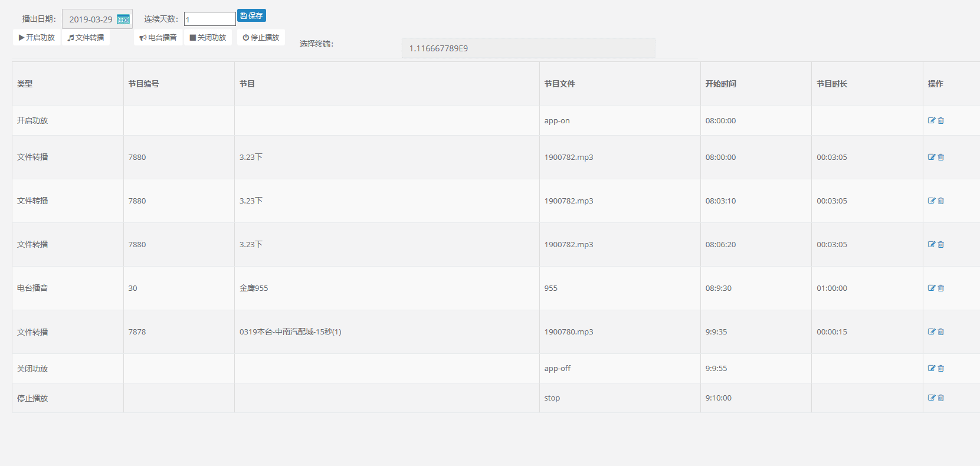Select the 00:00:15 duration cell

[867, 332]
